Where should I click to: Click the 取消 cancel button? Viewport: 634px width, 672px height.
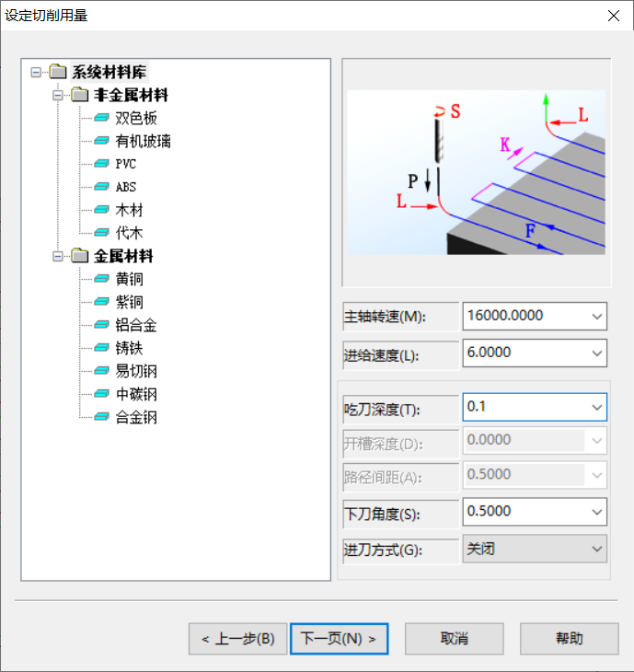pyautogui.click(x=454, y=639)
